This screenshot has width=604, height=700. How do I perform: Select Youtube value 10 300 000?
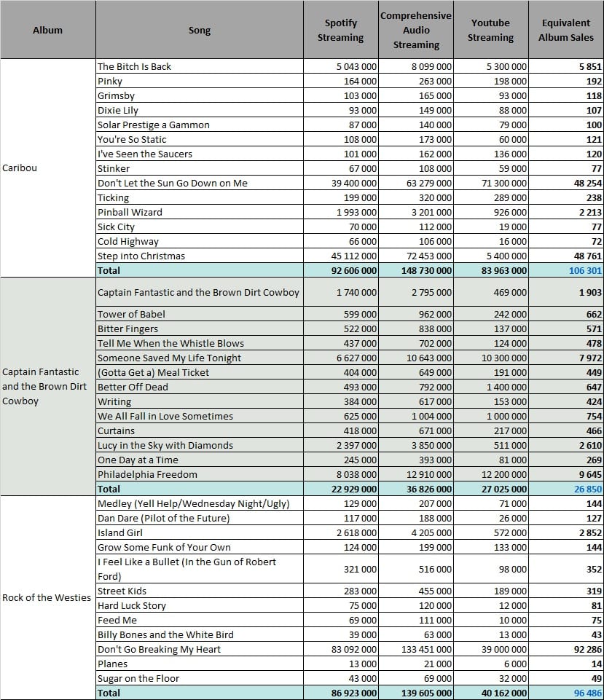point(490,358)
